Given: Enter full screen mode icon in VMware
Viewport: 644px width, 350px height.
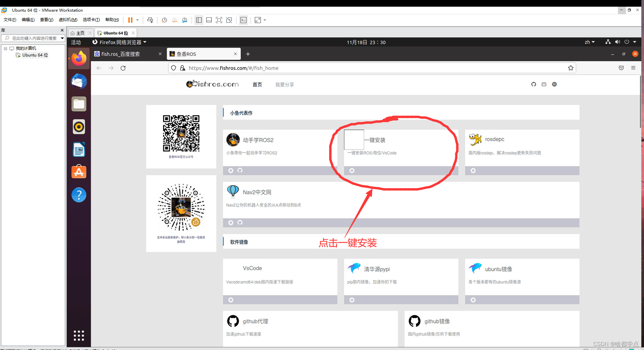Looking at the screenshot, I should 219,20.
